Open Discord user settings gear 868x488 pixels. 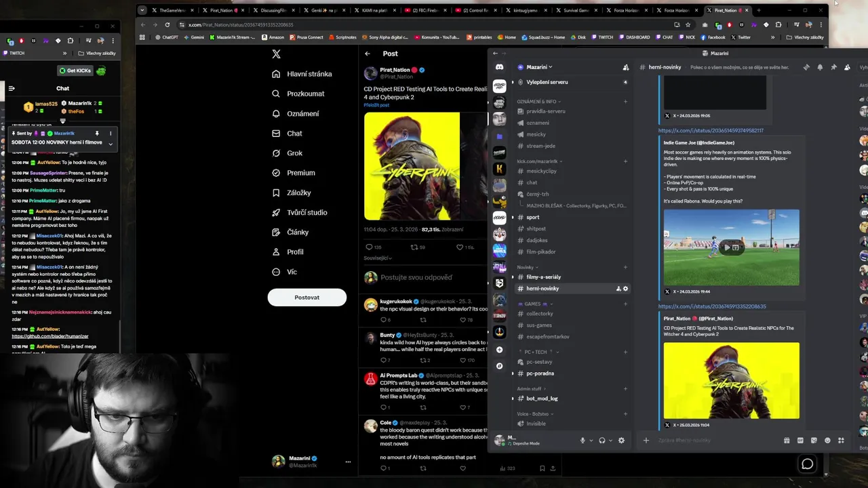click(621, 441)
